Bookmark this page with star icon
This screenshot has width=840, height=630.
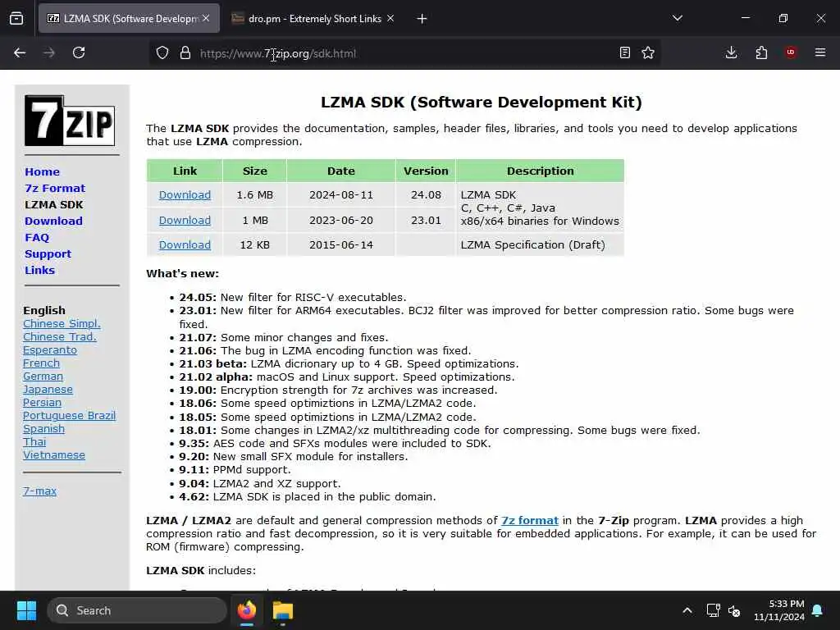tap(648, 52)
